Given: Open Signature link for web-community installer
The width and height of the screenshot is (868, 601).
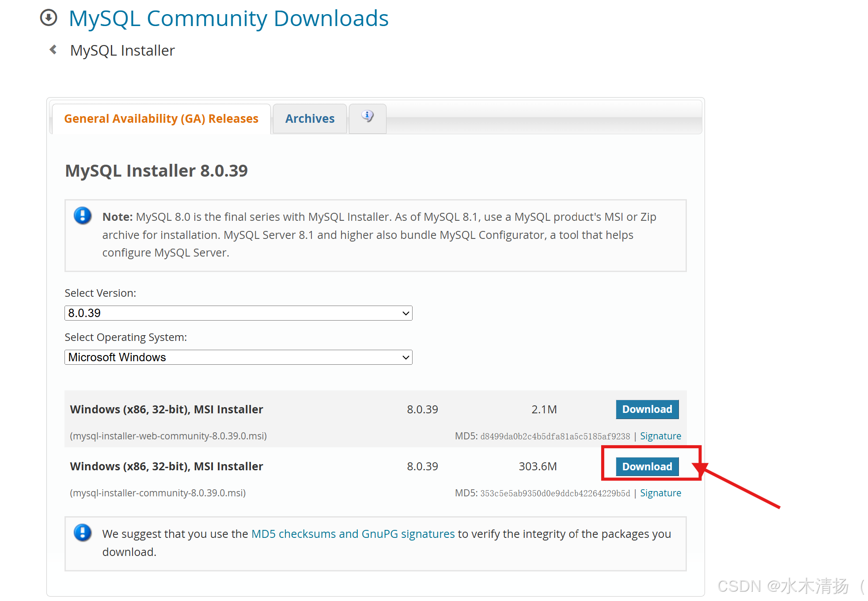Looking at the screenshot, I should [x=660, y=436].
